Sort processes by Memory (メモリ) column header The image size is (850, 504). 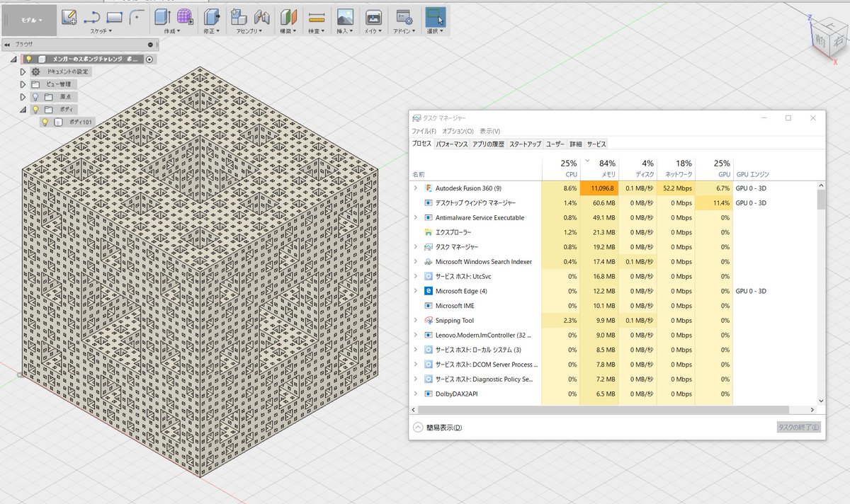click(599, 168)
